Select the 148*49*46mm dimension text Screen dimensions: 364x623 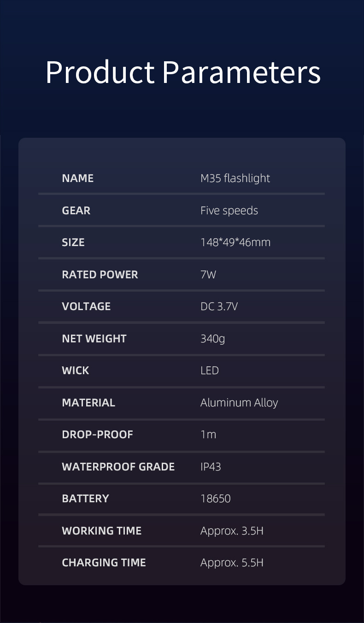coord(235,242)
